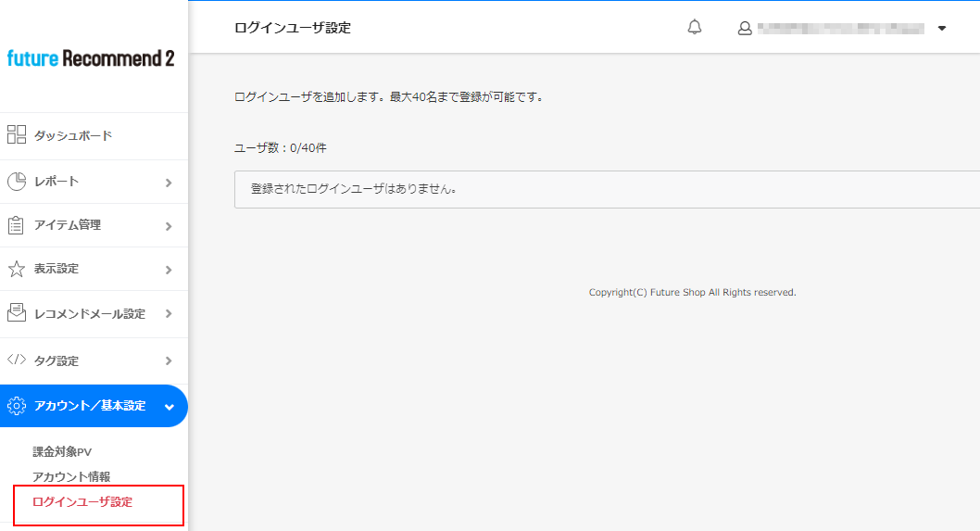The image size is (980, 531).
Task: Open the 表示設定 menu
Action: click(57, 269)
